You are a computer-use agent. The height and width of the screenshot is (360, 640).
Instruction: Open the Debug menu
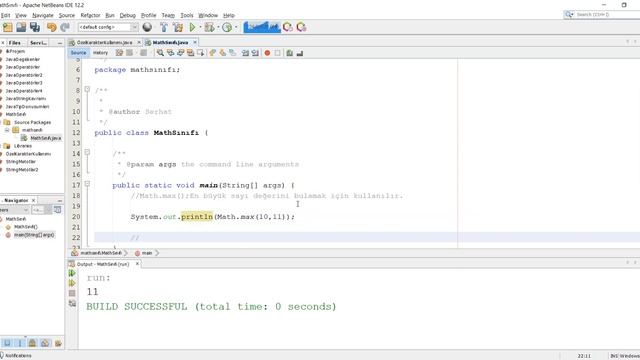click(127, 15)
